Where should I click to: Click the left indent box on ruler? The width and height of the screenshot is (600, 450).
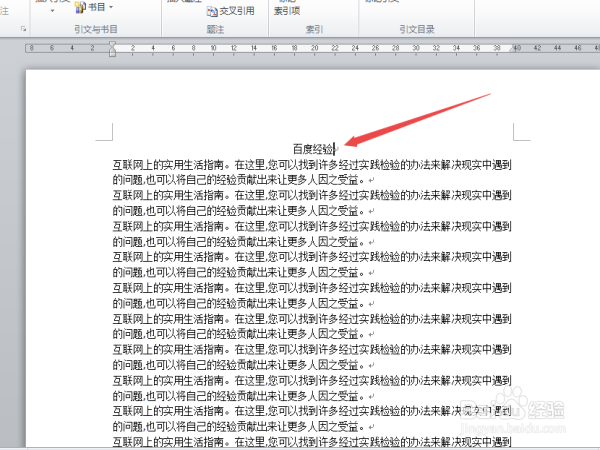point(112,54)
